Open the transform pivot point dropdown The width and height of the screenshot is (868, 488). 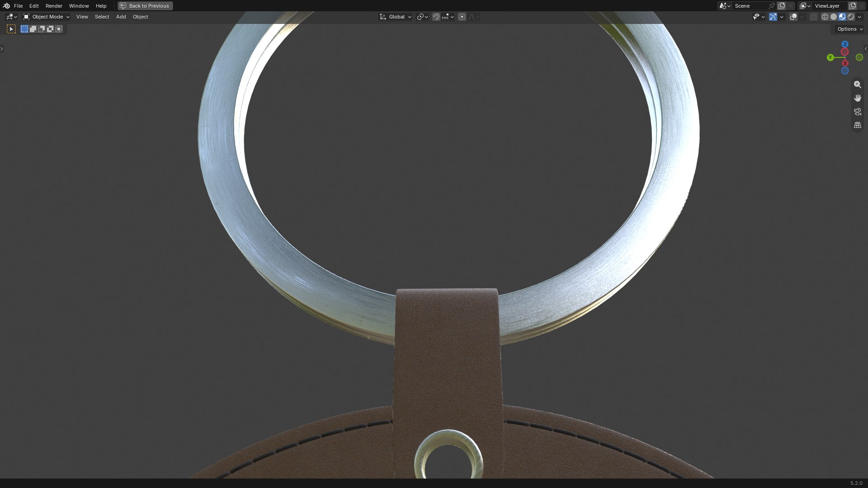(422, 17)
